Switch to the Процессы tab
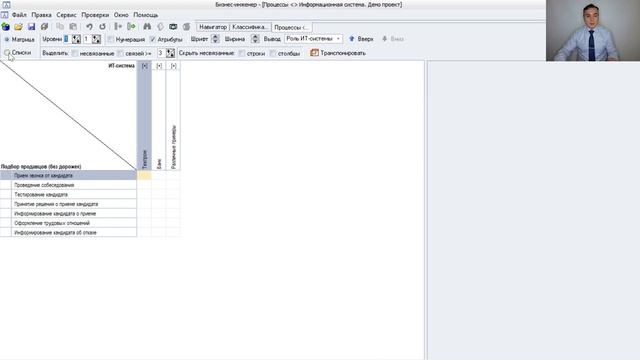Image resolution: width=640 pixels, height=360 pixels. click(x=291, y=27)
